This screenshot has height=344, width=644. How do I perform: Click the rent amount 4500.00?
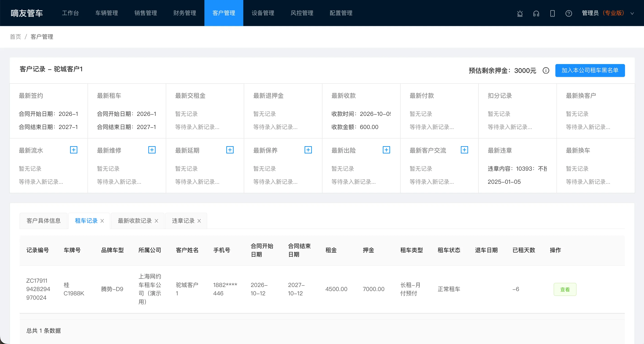336,289
